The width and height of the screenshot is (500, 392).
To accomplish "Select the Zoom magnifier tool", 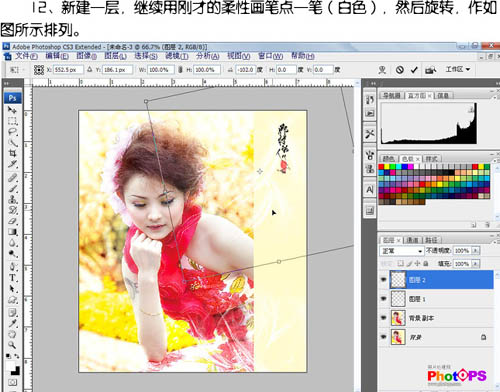I will pos(12,345).
